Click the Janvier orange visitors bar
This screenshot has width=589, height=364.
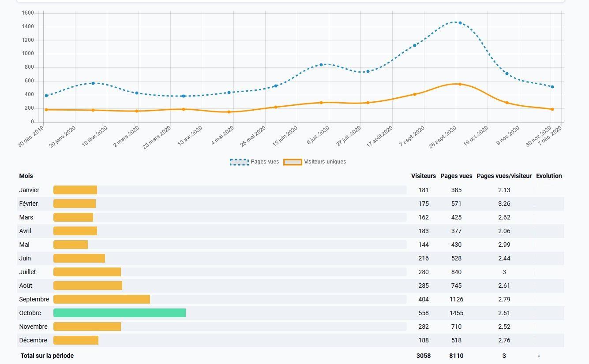click(x=75, y=190)
